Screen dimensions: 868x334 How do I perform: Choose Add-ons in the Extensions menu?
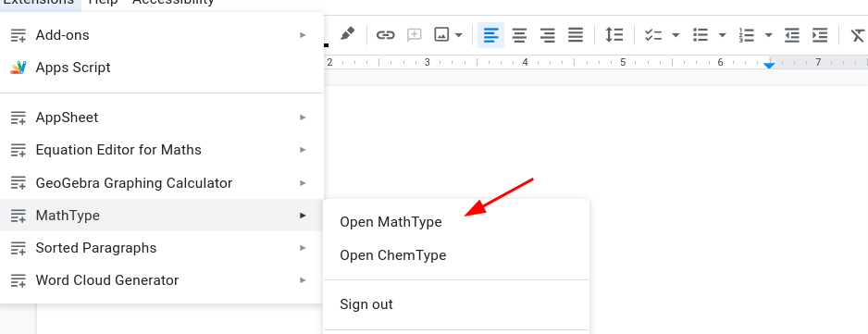coord(162,35)
